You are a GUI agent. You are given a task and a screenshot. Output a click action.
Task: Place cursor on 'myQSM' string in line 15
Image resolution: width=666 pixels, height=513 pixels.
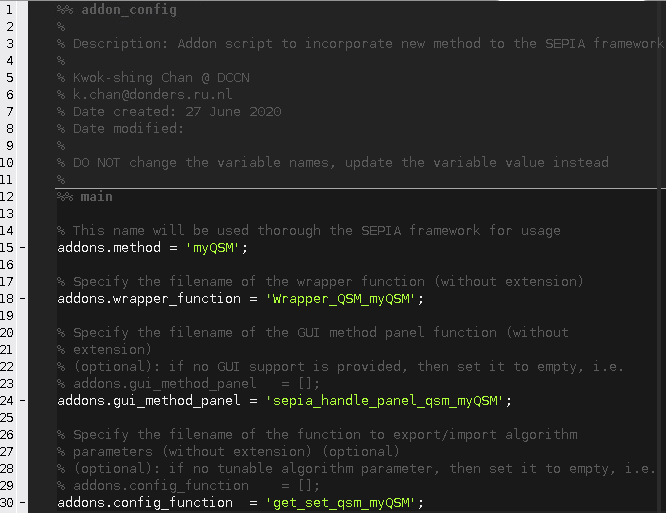(213, 248)
